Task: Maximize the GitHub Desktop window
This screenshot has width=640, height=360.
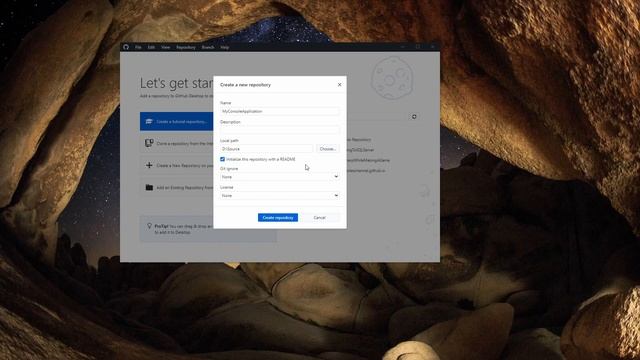Action: point(418,47)
